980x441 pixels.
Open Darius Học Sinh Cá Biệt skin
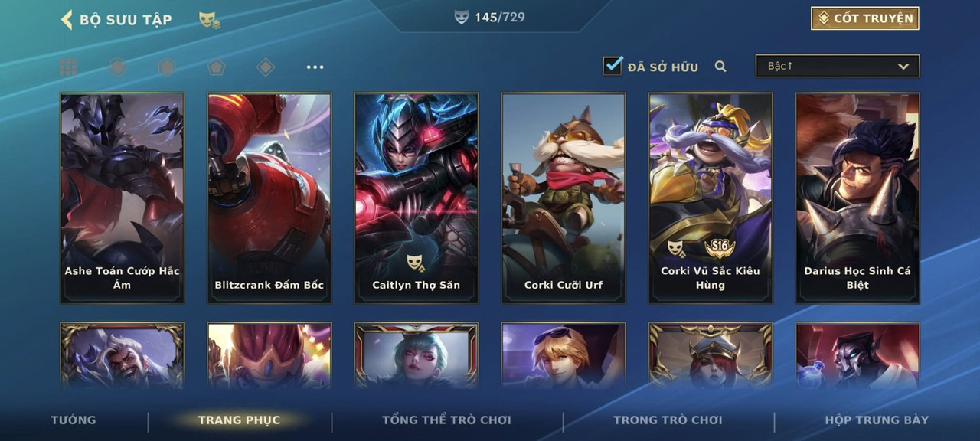click(x=857, y=198)
